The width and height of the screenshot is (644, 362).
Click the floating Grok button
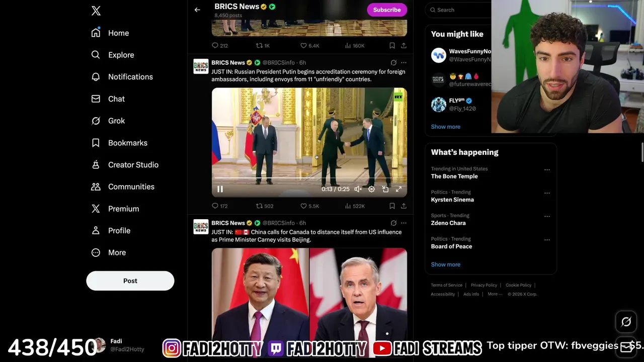tap(626, 322)
